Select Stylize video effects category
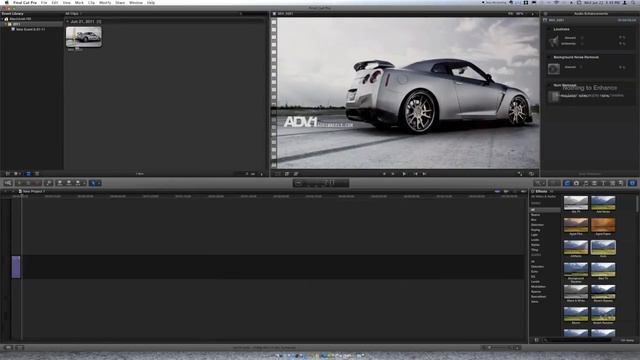This screenshot has height=360, width=640. [x=536, y=245]
